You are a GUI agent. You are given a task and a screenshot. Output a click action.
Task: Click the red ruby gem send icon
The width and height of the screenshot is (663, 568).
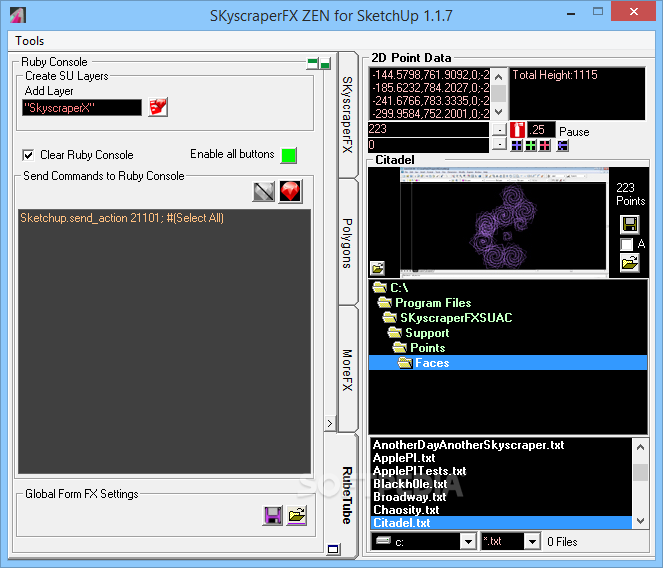coord(290,192)
